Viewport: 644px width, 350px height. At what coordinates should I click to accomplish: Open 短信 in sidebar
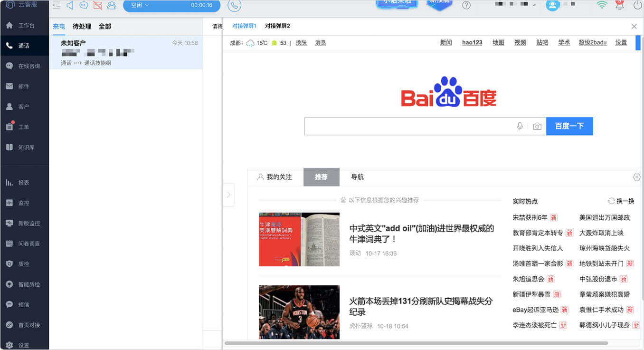(x=24, y=305)
